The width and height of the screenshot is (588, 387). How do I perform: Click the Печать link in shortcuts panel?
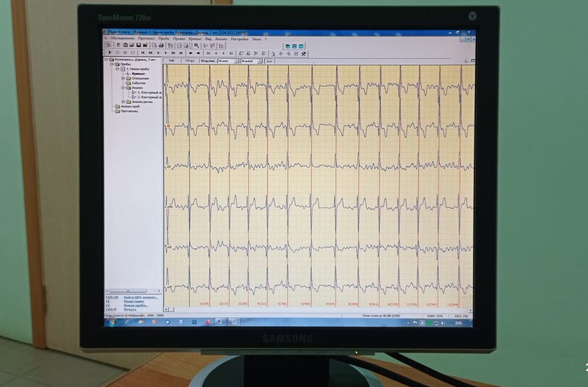(130, 310)
